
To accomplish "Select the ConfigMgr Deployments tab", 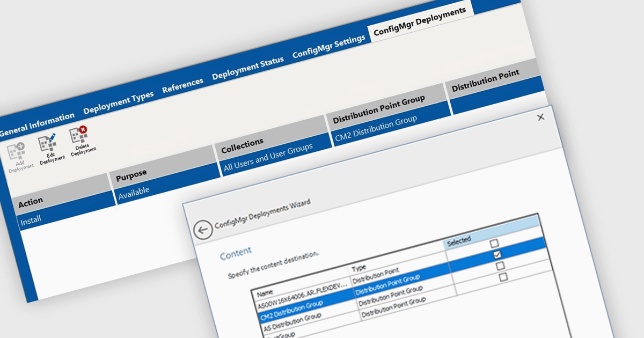I will click(420, 23).
